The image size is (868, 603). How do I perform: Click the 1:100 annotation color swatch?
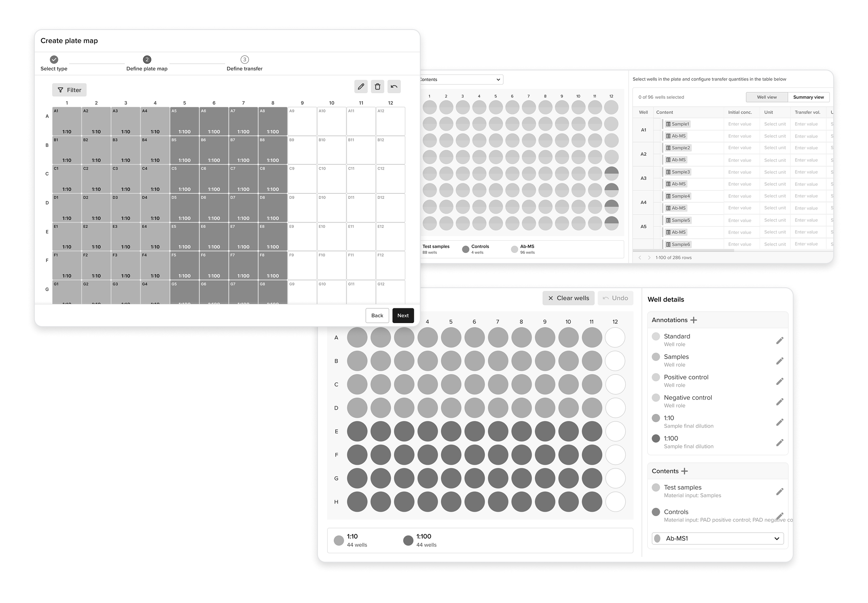click(x=656, y=438)
